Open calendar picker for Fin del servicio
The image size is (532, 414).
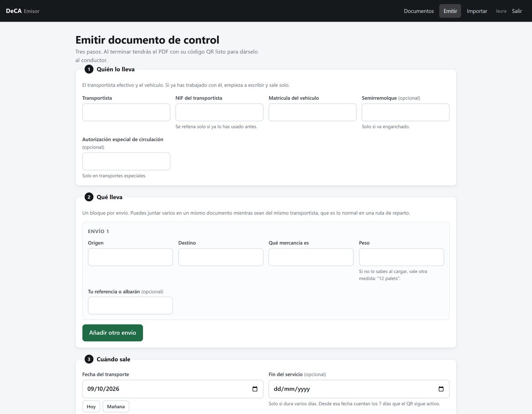441,389
